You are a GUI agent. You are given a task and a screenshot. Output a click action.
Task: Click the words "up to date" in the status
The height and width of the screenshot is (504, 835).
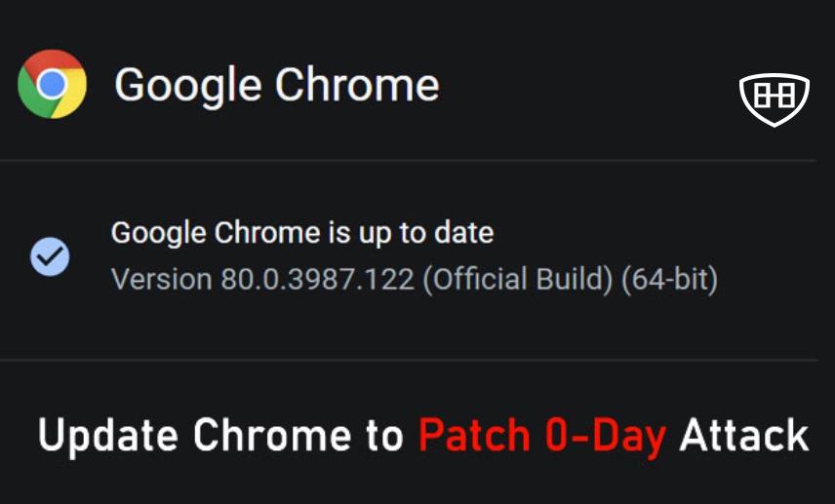click(423, 233)
